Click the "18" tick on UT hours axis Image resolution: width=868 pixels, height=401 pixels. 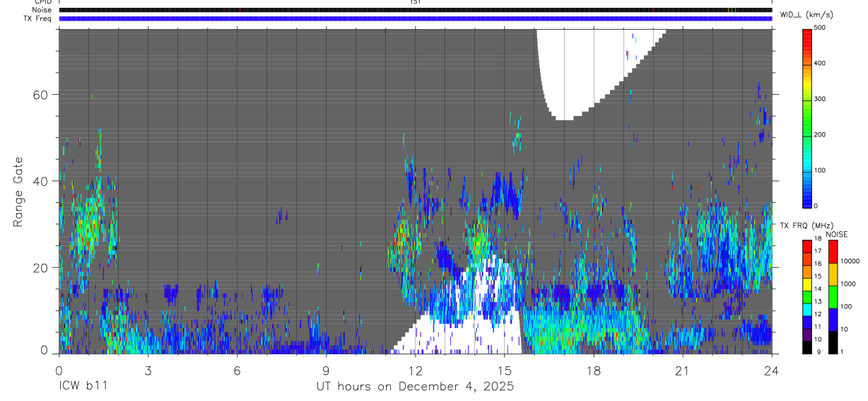tap(593, 370)
